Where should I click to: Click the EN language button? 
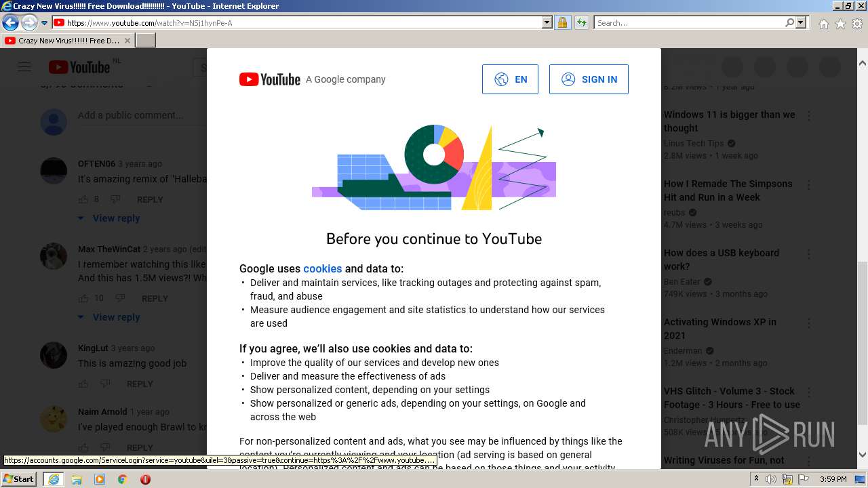[510, 79]
